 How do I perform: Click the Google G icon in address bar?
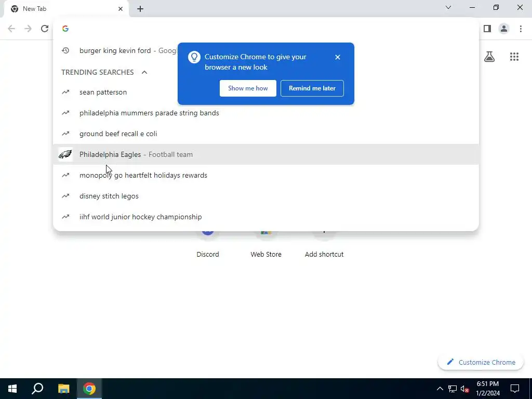pos(65,29)
